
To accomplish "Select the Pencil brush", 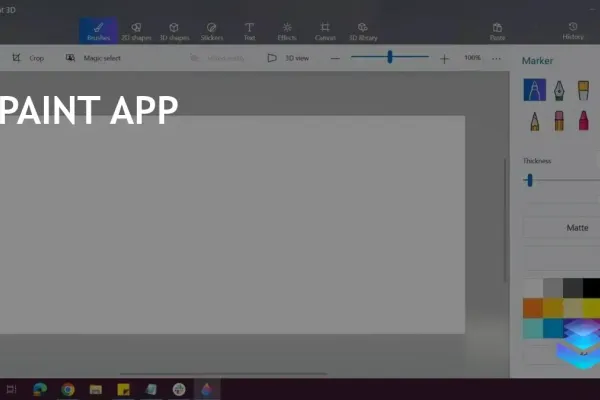I will (535, 121).
